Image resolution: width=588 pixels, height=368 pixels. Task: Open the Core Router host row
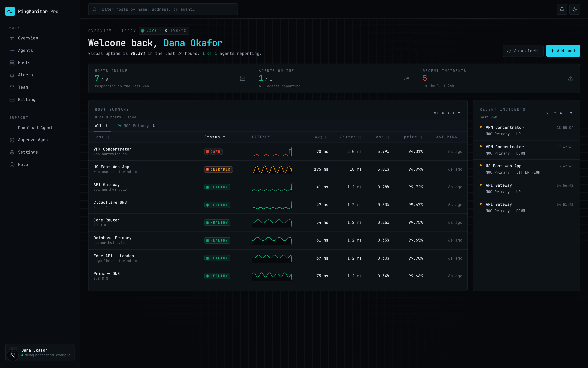278,222
